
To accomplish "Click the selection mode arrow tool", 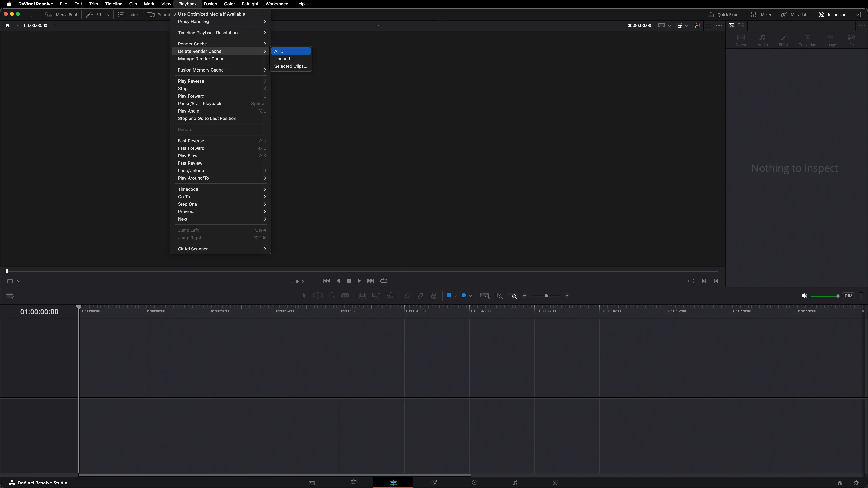I will point(304,296).
